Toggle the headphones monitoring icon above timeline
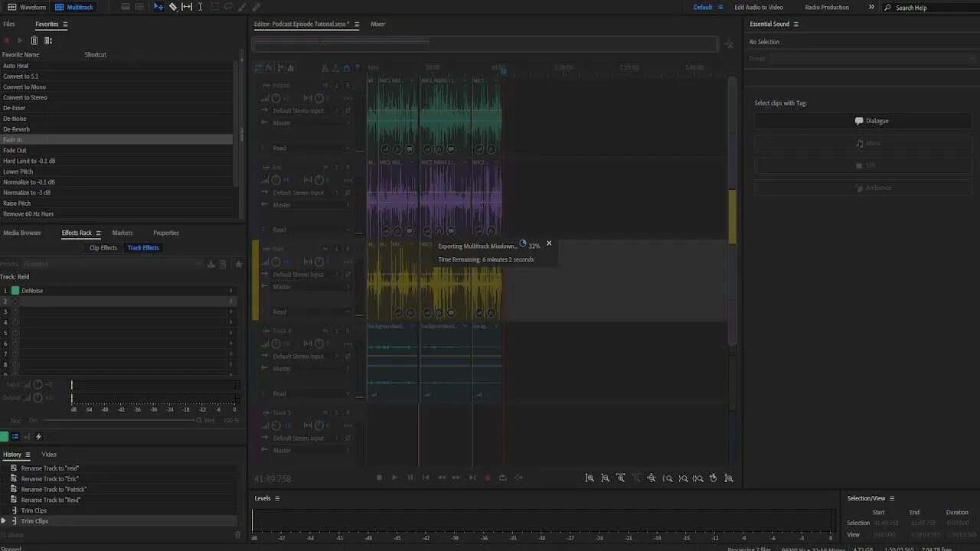Viewport: 980px width, 551px height. tap(347, 68)
